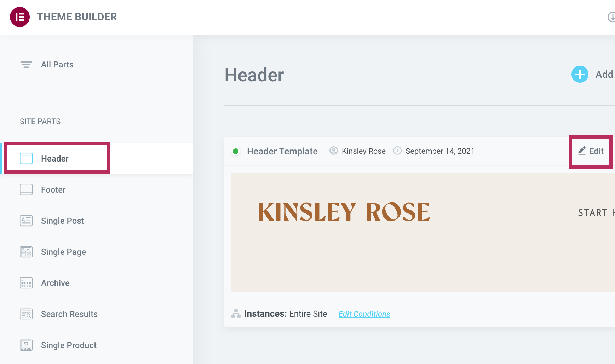Select the Footer site part icon
This screenshot has height=364, width=615.
pos(26,189)
